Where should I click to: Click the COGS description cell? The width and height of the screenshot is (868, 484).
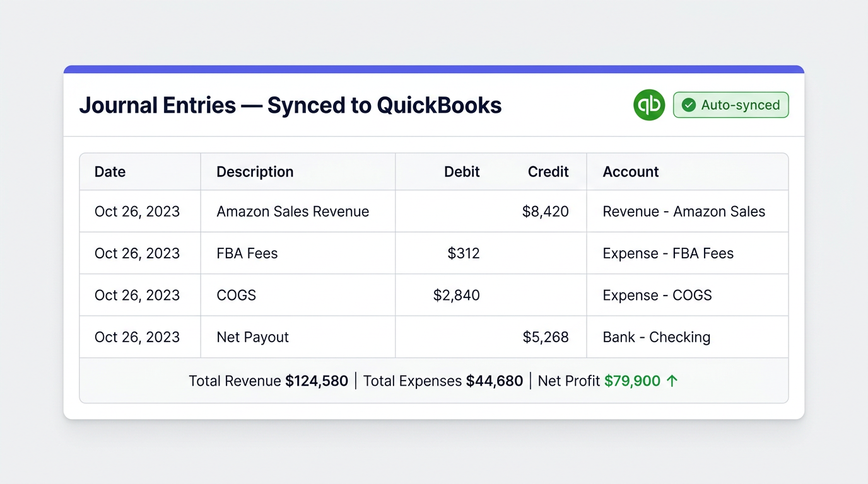236,295
